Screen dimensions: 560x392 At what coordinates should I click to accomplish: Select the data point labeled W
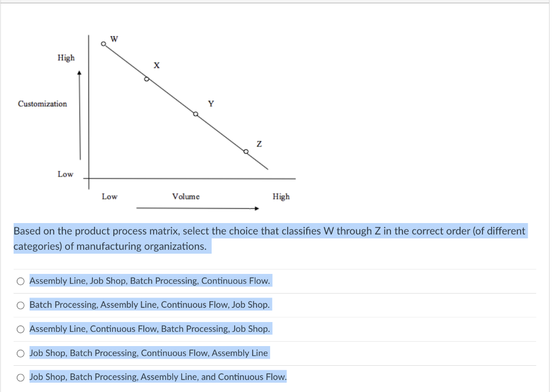[104, 43]
